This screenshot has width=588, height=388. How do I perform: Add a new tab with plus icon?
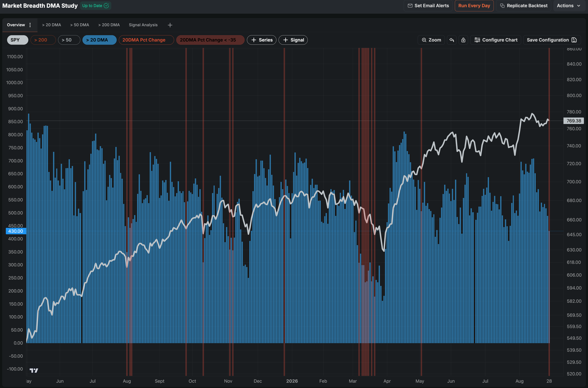click(x=170, y=25)
